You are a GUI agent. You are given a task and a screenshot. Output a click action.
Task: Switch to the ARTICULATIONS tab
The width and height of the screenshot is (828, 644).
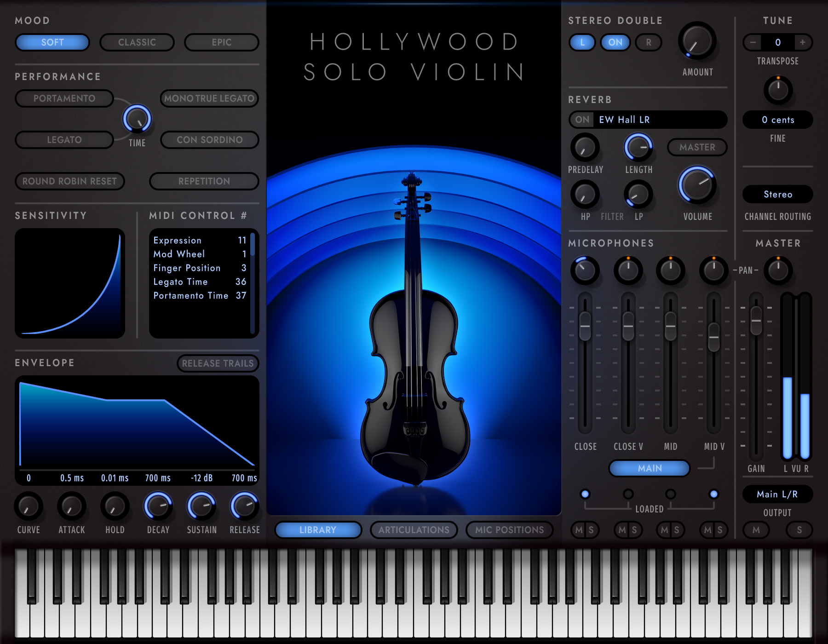tap(414, 530)
